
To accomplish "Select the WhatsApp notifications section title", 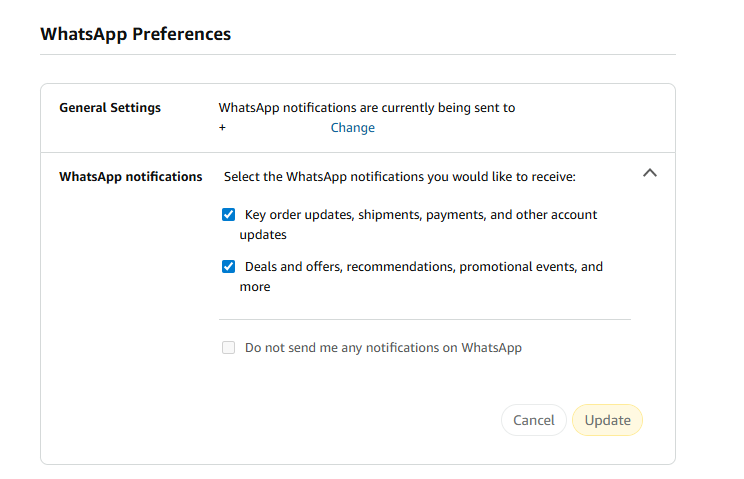I will (130, 177).
